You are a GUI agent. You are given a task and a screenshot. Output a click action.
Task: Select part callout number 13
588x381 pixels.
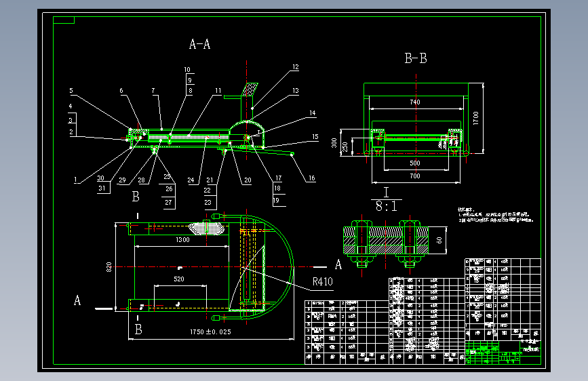296,91
